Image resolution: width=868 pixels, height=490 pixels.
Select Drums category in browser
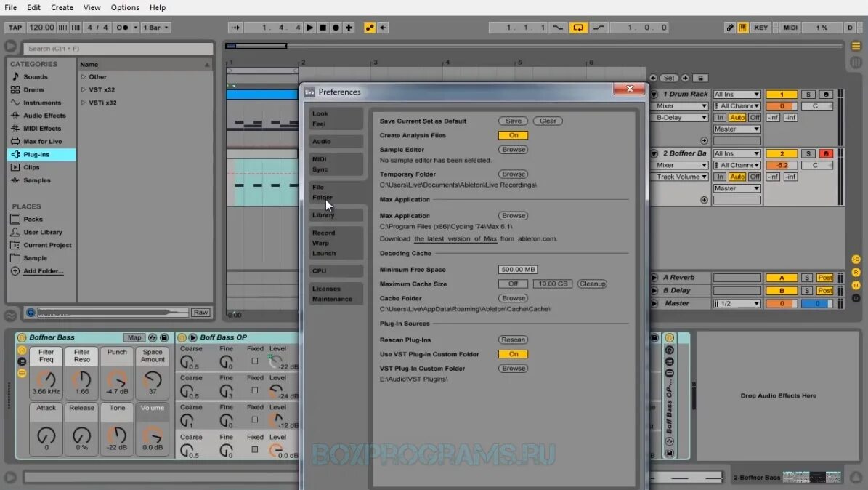33,89
